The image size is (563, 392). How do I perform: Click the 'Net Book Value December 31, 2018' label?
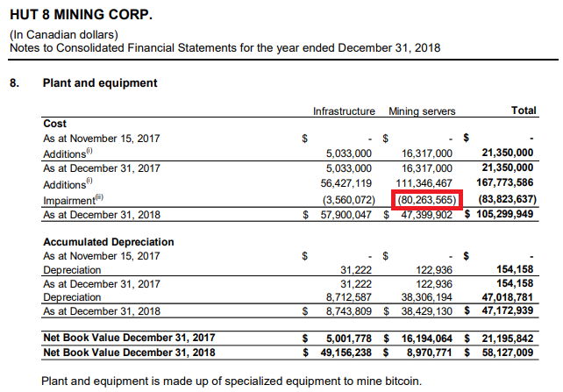(129, 353)
